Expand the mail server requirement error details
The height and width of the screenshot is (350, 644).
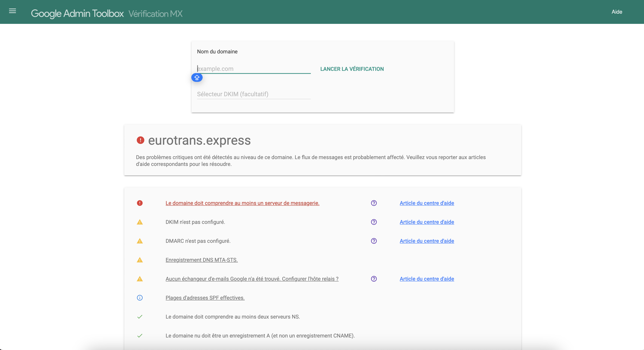point(242,203)
